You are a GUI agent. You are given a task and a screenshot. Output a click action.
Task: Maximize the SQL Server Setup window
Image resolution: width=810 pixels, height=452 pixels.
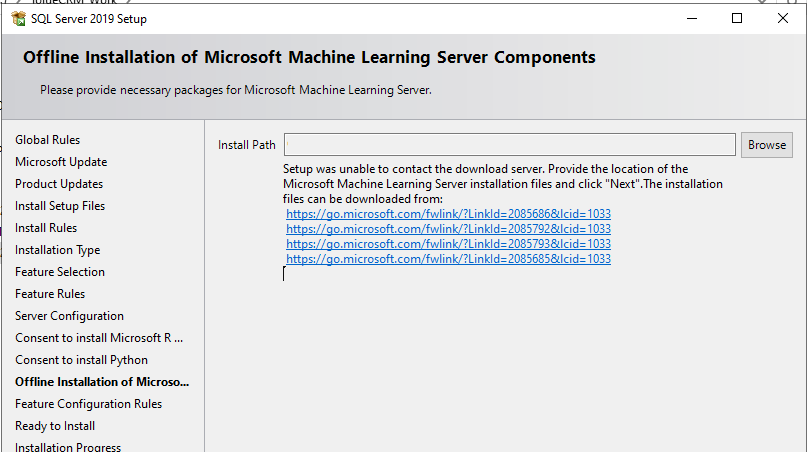737,19
